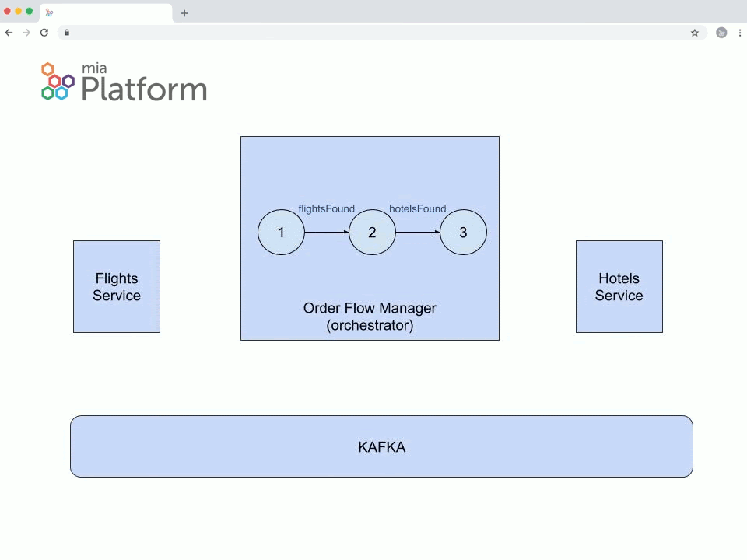
Task: Click the padlock icon in the address bar
Action: click(x=67, y=33)
